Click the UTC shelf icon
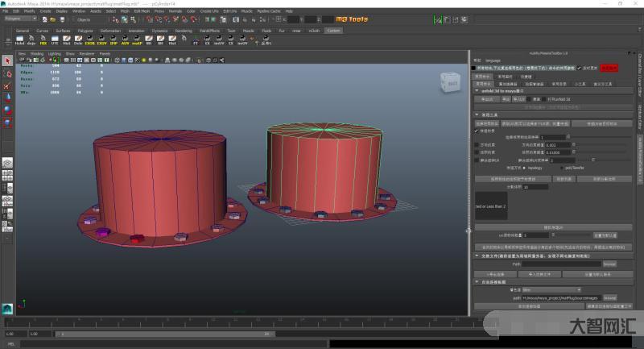 55,40
